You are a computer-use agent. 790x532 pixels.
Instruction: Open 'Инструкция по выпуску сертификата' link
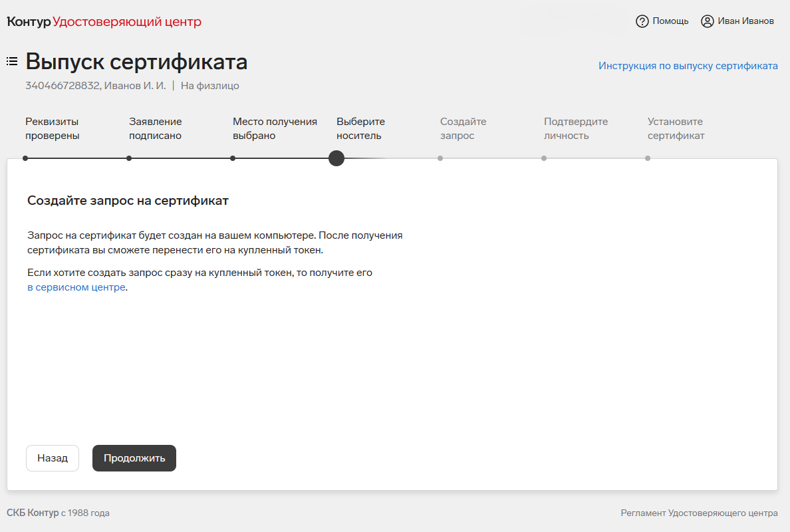(688, 66)
